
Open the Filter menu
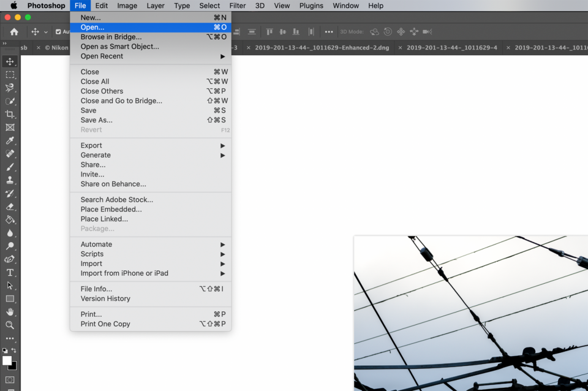[237, 6]
